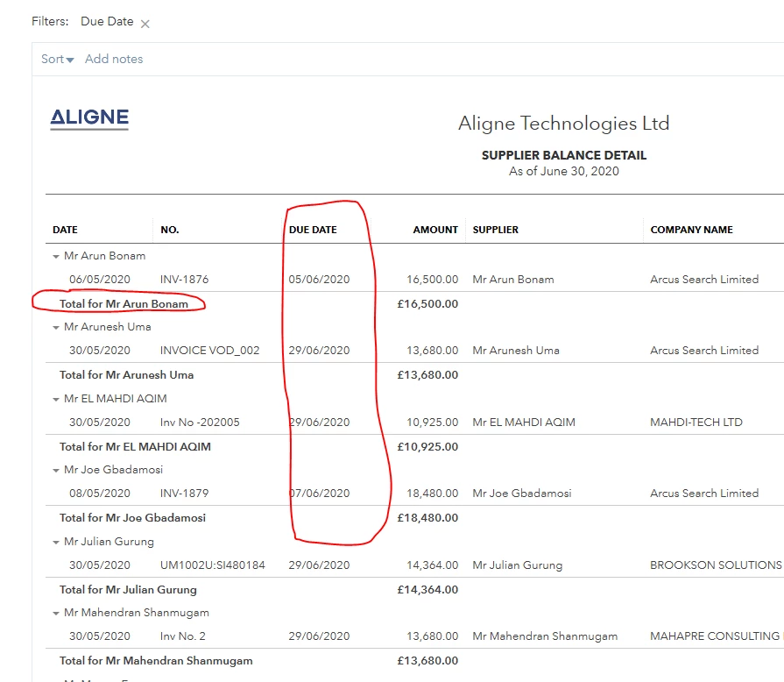This screenshot has width=784, height=682.
Task: Click Aligne Technologies Ltd heading
Action: point(564,123)
